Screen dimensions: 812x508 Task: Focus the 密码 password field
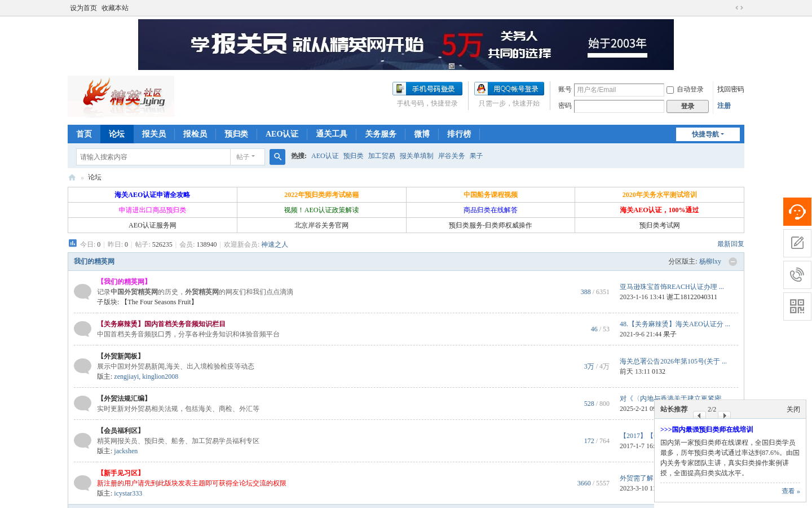619,106
